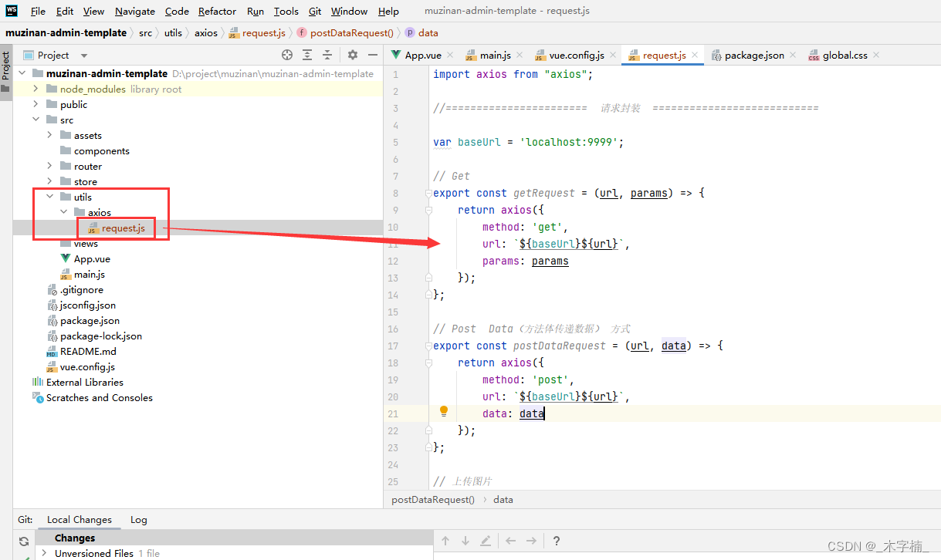Click the Expand All tree icon
Screen dimensions: 941x560
pos(307,55)
